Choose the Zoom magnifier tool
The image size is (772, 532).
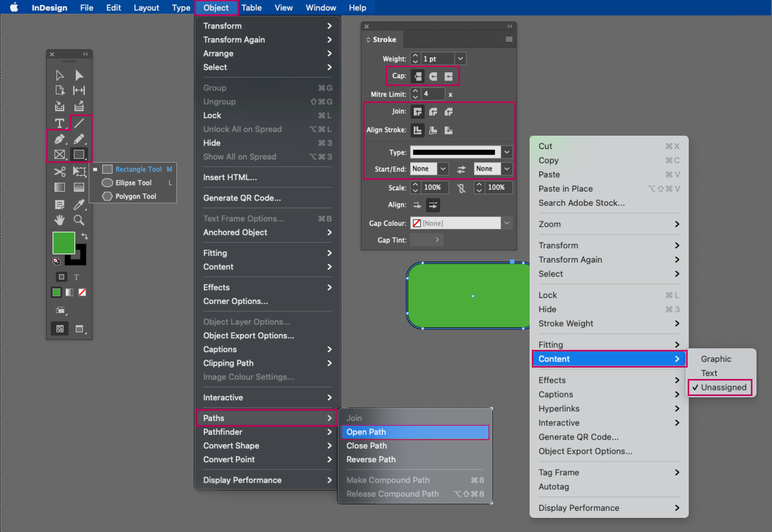[79, 220]
